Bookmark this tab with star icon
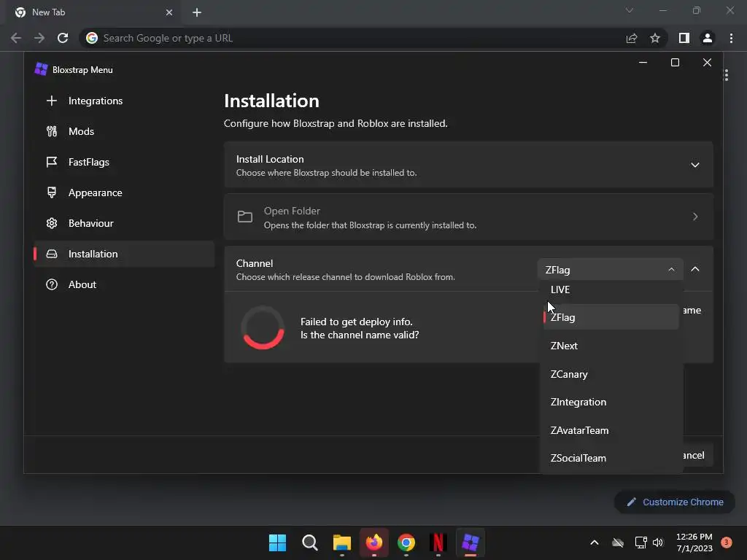The width and height of the screenshot is (747, 560). coord(655,38)
